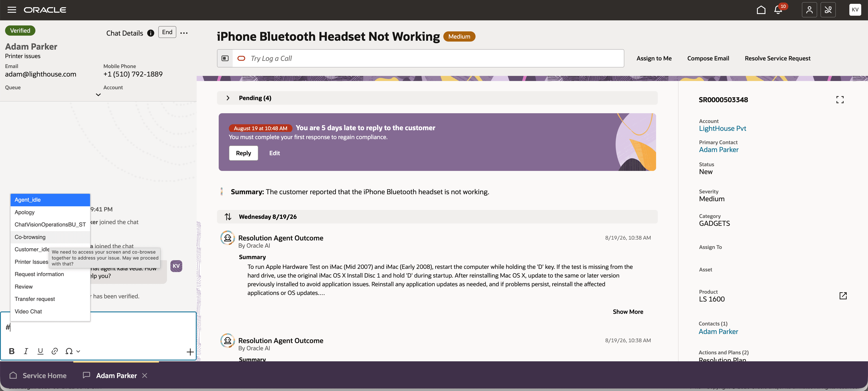Screen dimensions: 868x391
Task: Open the agent availability person icon
Action: click(809, 10)
